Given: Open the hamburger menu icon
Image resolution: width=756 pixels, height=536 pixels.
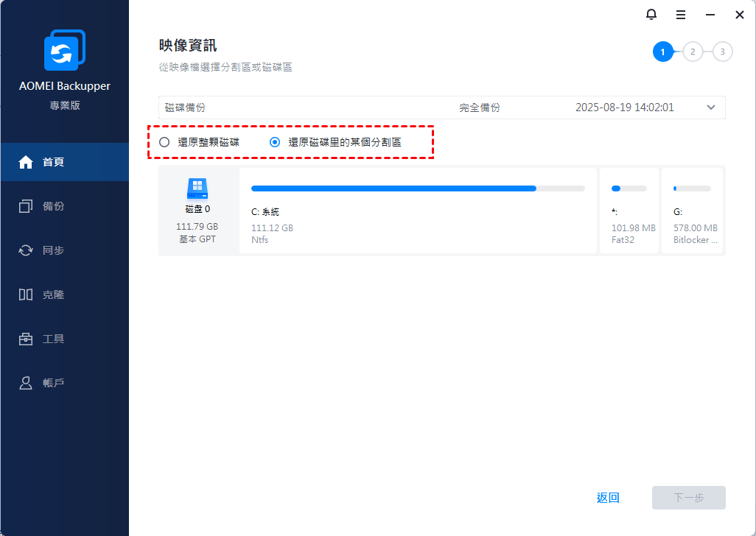Looking at the screenshot, I should point(681,15).
